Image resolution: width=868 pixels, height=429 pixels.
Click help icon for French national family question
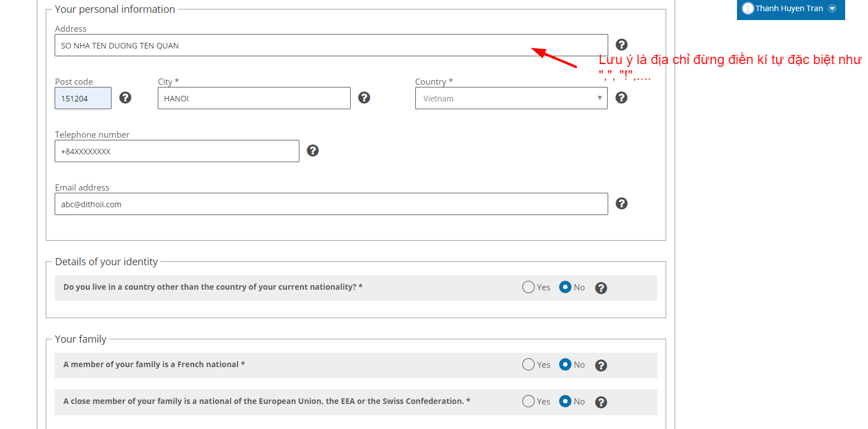point(601,365)
